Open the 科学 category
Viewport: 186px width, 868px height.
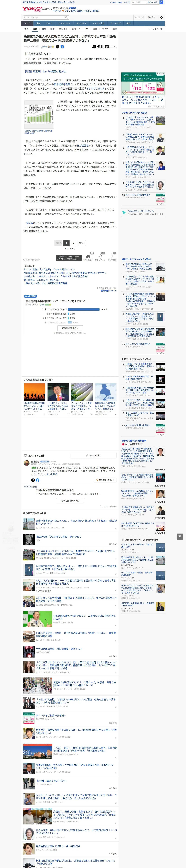(x=95, y=29)
